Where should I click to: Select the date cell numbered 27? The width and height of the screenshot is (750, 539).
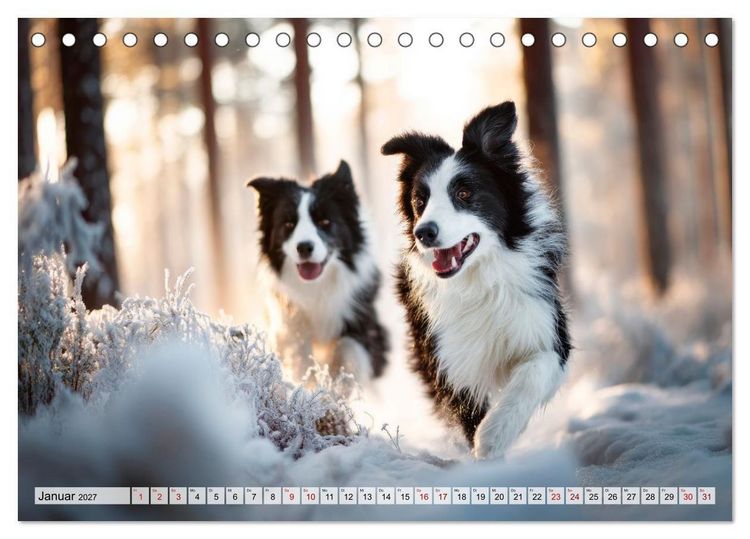[x=631, y=495]
